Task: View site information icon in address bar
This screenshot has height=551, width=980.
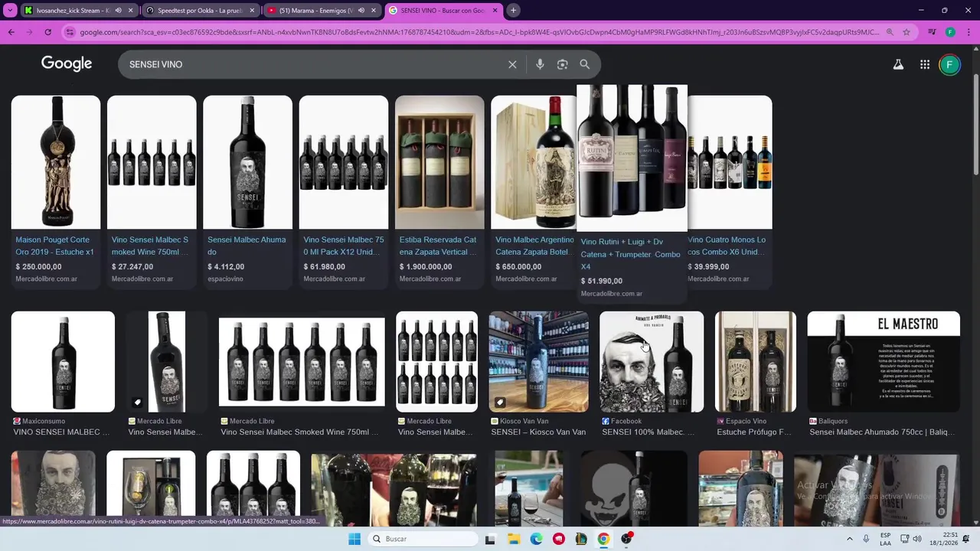Action: (x=70, y=32)
